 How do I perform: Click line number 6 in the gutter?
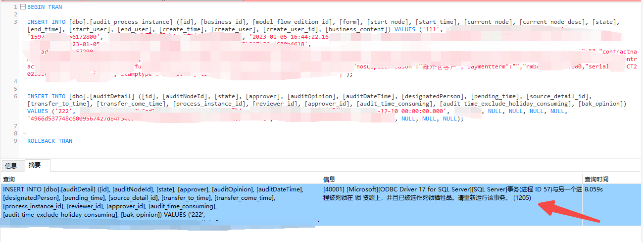click(15, 96)
